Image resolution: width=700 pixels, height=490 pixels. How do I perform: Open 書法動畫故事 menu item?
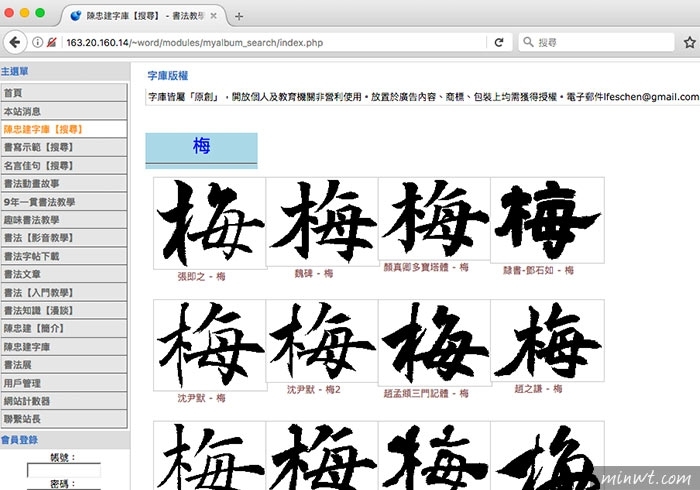64,183
